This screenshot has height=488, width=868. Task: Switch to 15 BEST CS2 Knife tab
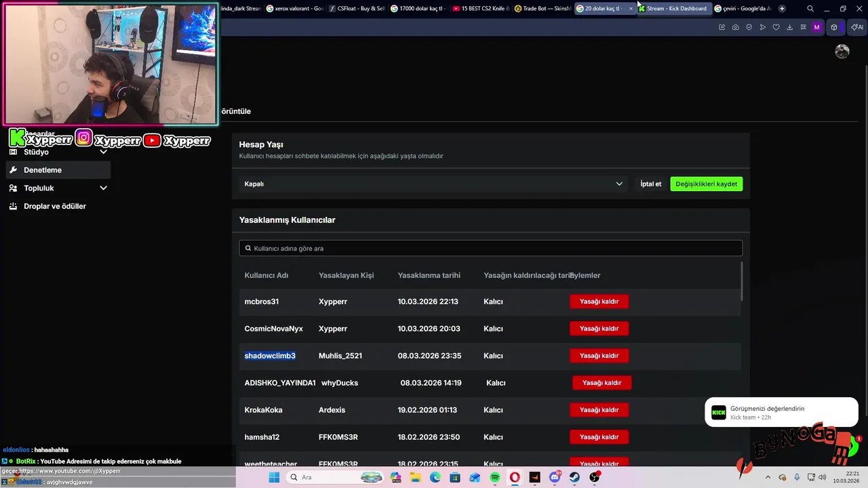tap(480, 8)
